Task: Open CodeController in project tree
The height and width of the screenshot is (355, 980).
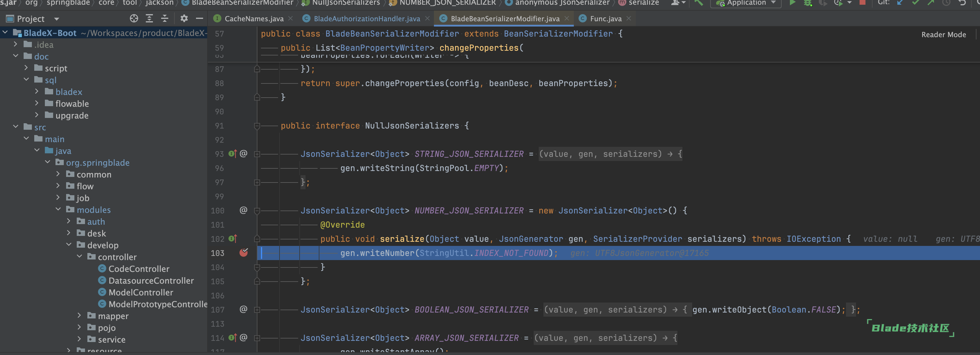Action: coord(139,269)
